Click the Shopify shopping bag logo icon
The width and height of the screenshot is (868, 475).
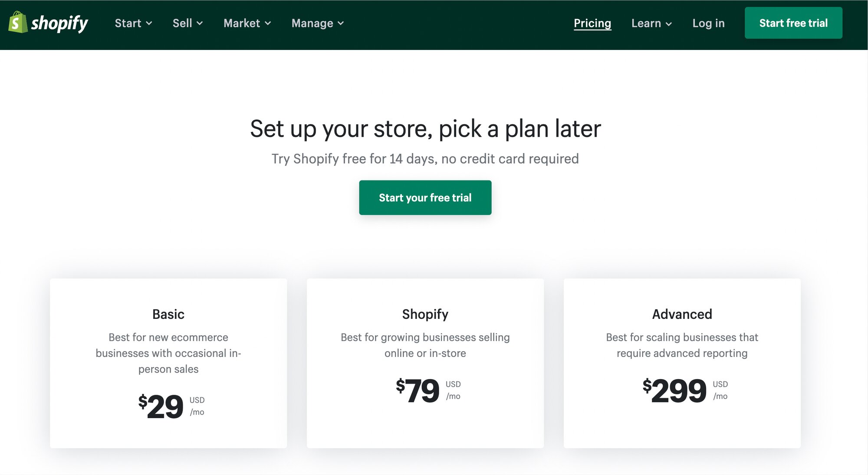pos(18,23)
